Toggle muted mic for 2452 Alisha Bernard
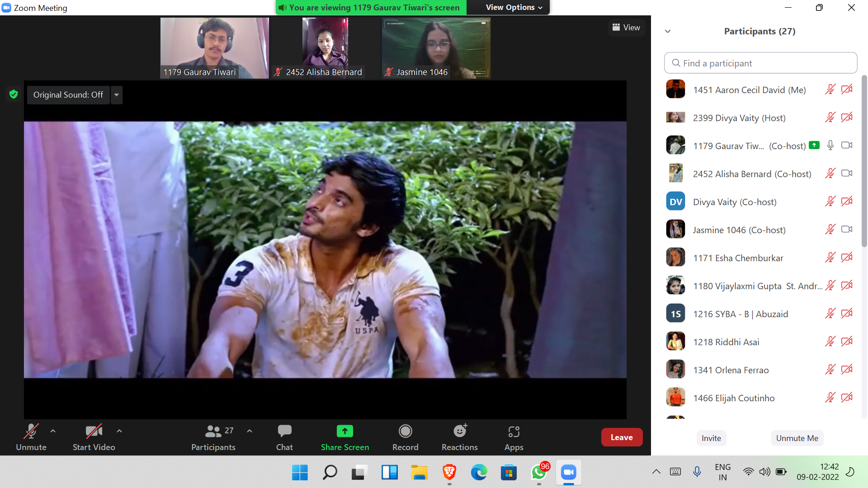868x488 pixels. point(830,174)
